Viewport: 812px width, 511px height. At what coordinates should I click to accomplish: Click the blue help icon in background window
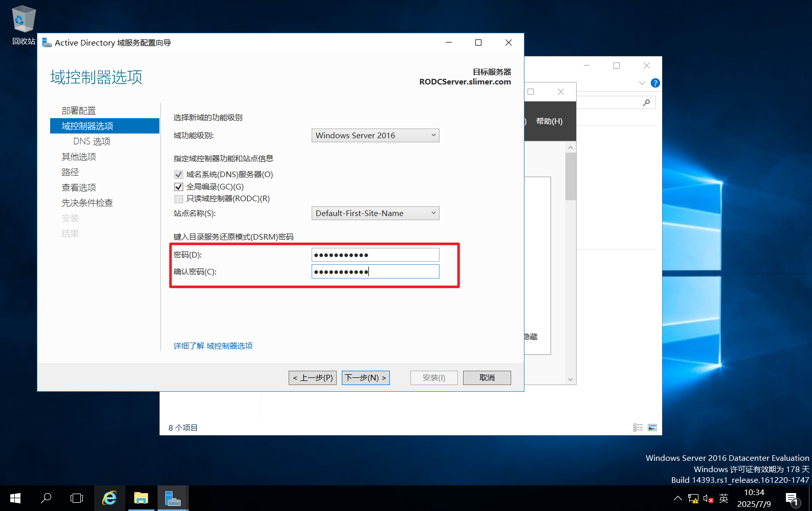655,83
